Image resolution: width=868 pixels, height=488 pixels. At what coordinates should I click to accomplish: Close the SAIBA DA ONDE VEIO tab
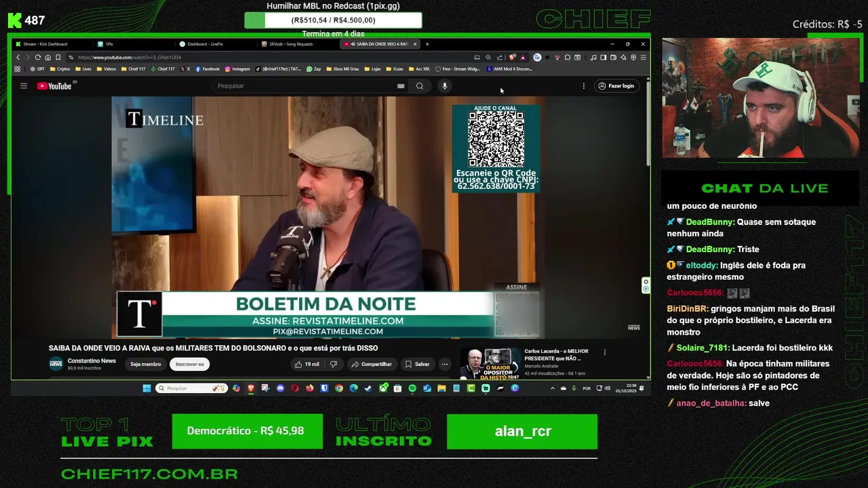pyautogui.click(x=415, y=44)
